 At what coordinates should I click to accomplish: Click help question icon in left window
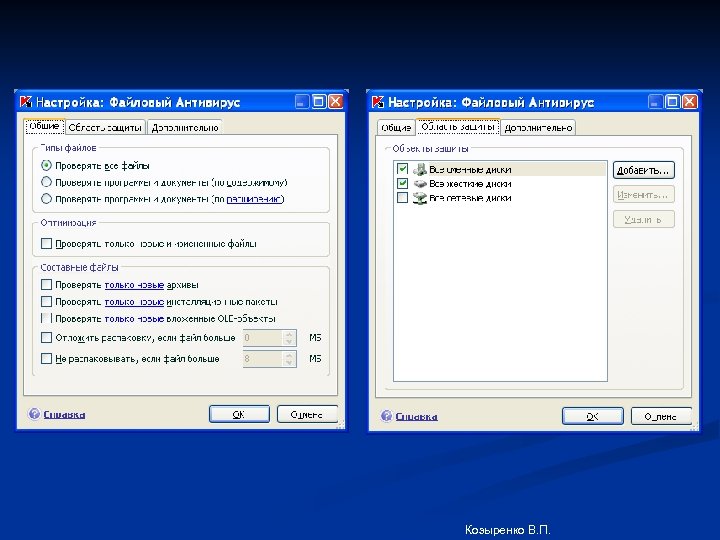coord(34,414)
